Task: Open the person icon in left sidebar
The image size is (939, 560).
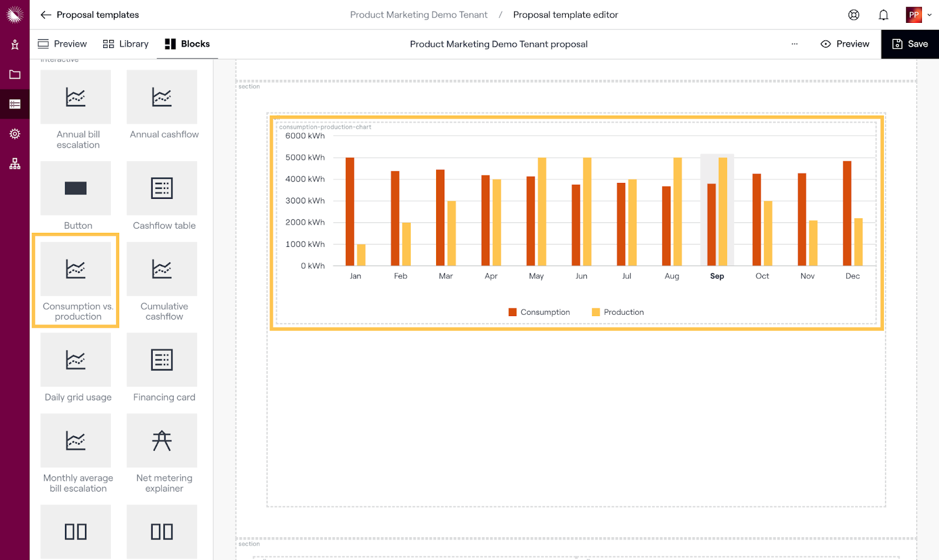Action: pyautogui.click(x=15, y=45)
